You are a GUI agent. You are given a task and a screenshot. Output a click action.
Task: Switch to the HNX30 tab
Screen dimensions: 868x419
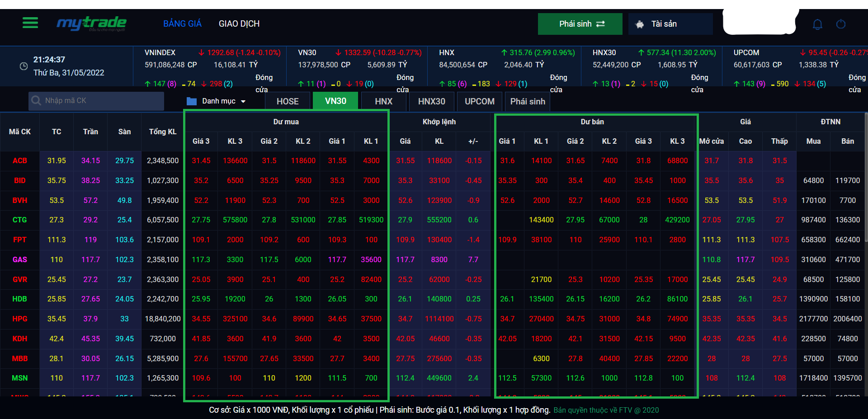431,101
